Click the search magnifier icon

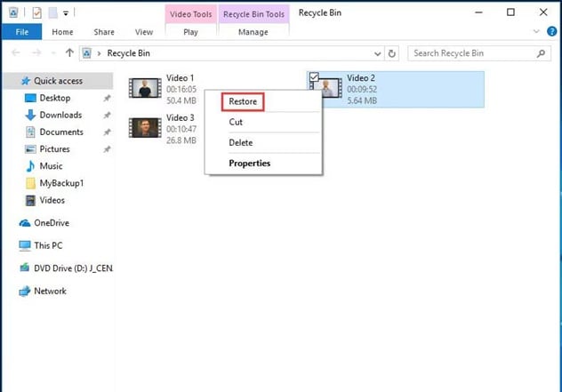click(541, 53)
